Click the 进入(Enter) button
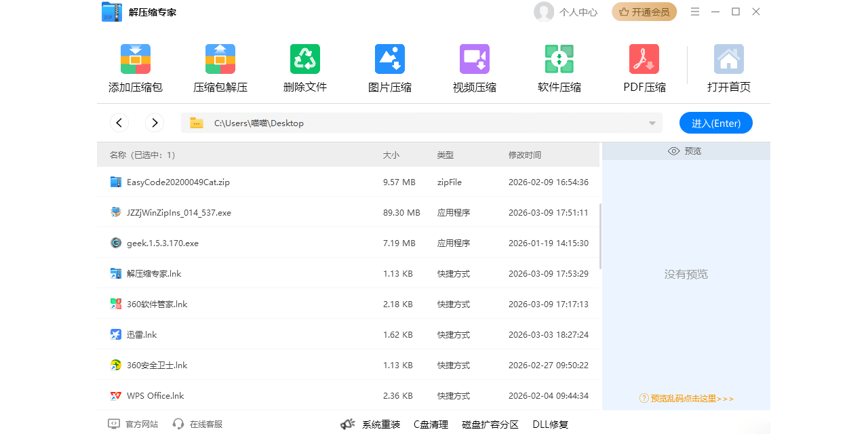This screenshot has width=868, height=434. pyautogui.click(x=715, y=123)
